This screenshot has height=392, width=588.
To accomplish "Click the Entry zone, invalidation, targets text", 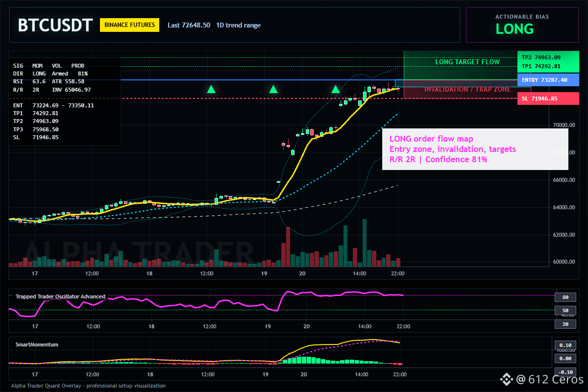I will 452,149.
